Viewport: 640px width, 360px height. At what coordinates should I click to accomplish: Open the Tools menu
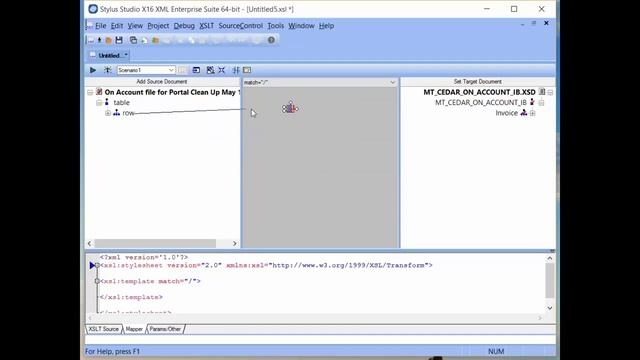click(276, 26)
